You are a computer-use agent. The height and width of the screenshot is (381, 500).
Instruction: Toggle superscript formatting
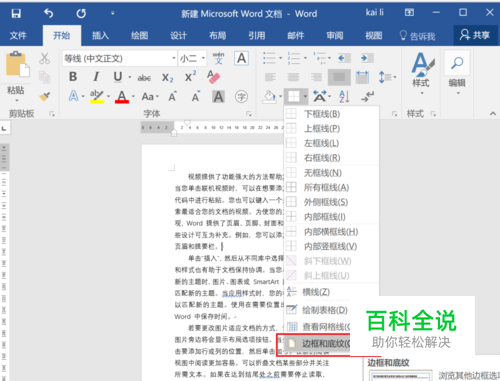(x=190, y=77)
